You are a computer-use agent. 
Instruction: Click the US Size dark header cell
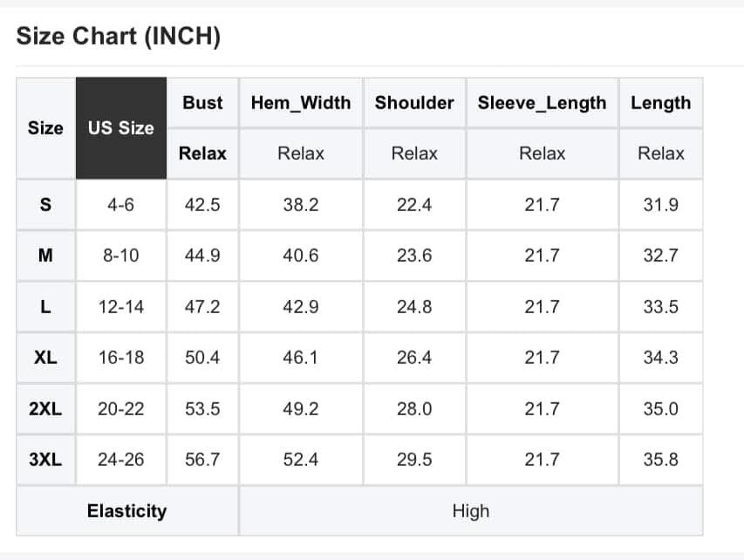[121, 128]
